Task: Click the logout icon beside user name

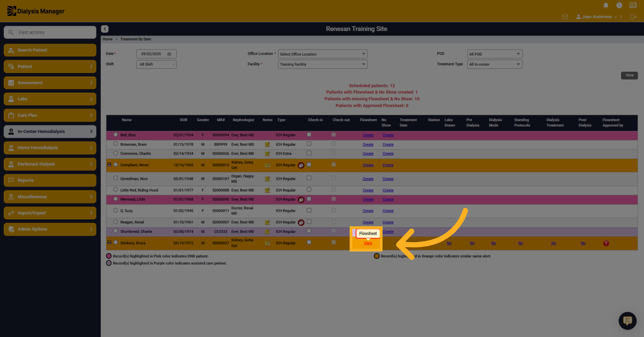Action: [x=633, y=17]
